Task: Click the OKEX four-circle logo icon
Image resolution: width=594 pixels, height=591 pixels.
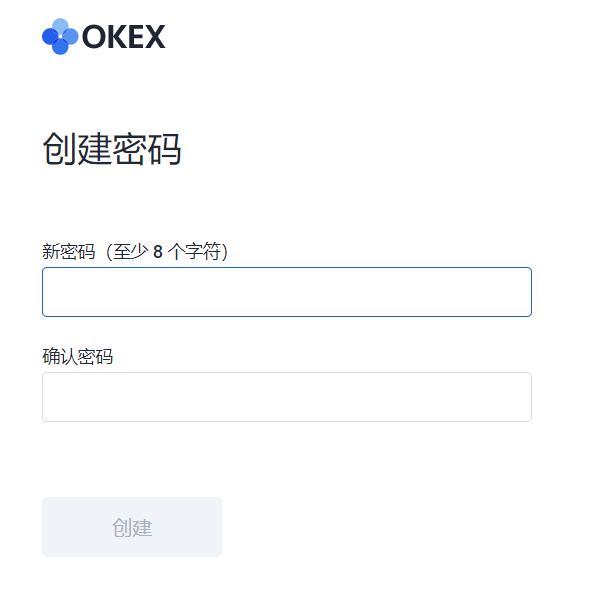Action: [x=60, y=36]
